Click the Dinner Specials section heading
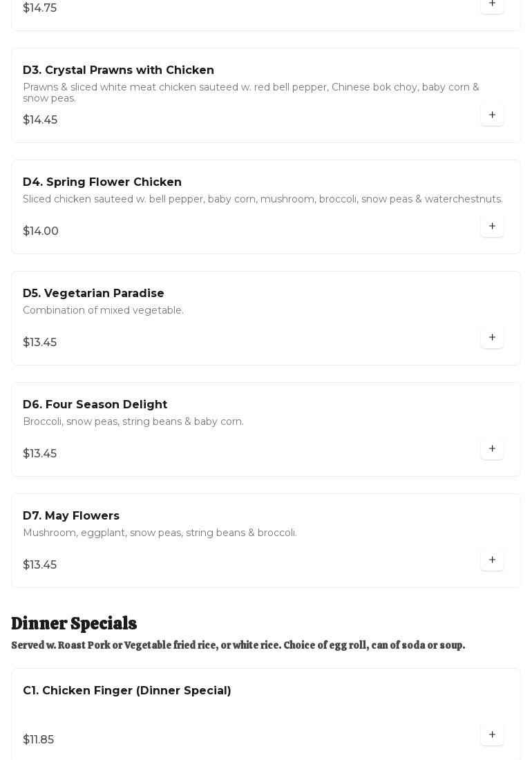The width and height of the screenshot is (532, 760). (x=74, y=623)
